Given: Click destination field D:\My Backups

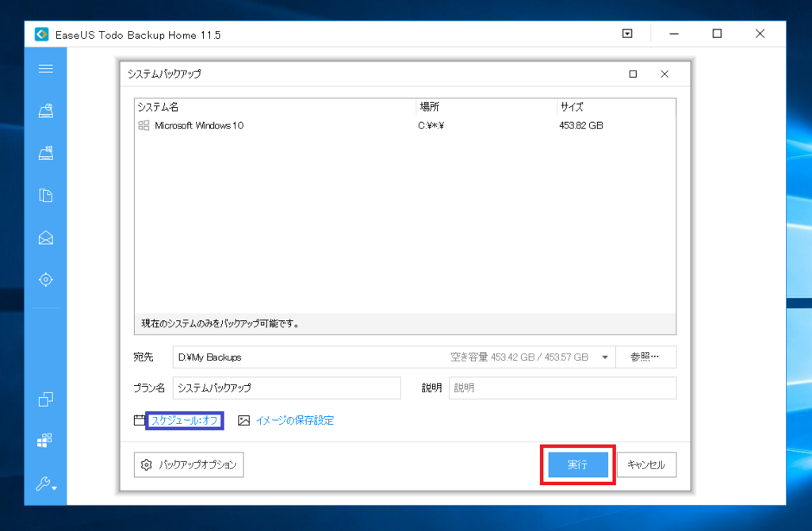Looking at the screenshot, I should pos(393,357).
